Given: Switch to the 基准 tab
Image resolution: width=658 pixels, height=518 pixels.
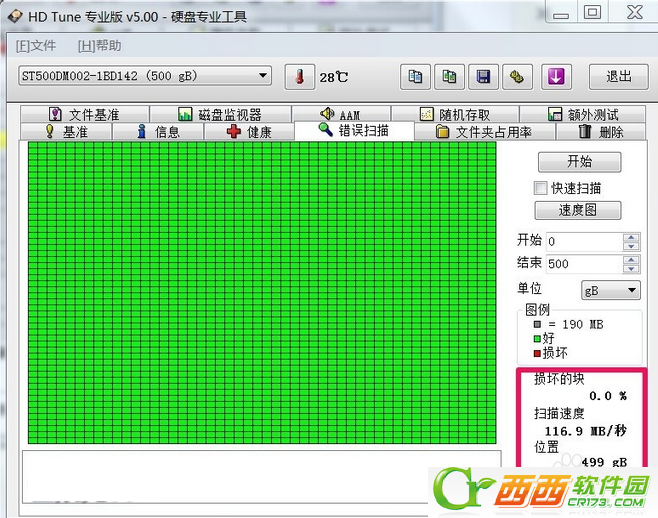Looking at the screenshot, I should [x=66, y=132].
